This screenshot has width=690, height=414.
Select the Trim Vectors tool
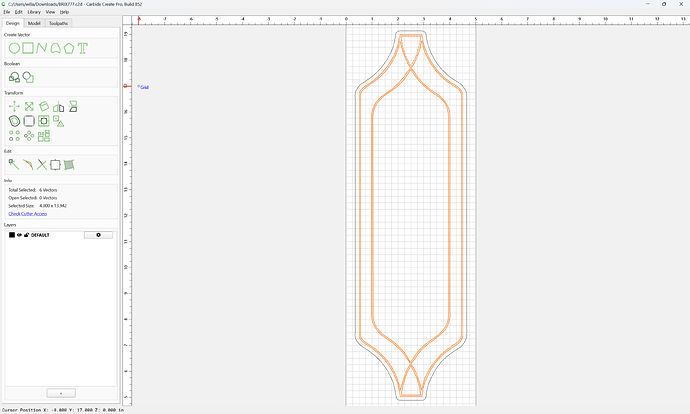(42, 165)
